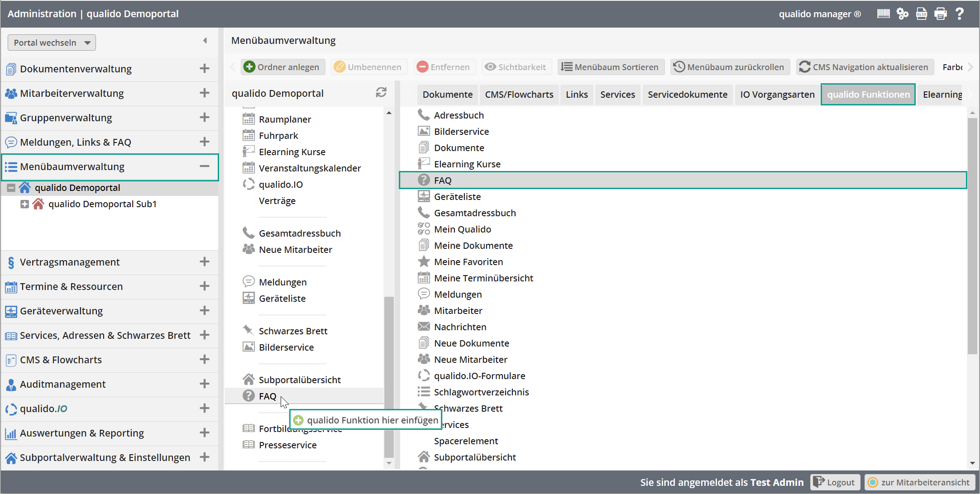
Task: Click the Schlagwortverzeichnis list icon
Action: pos(424,392)
